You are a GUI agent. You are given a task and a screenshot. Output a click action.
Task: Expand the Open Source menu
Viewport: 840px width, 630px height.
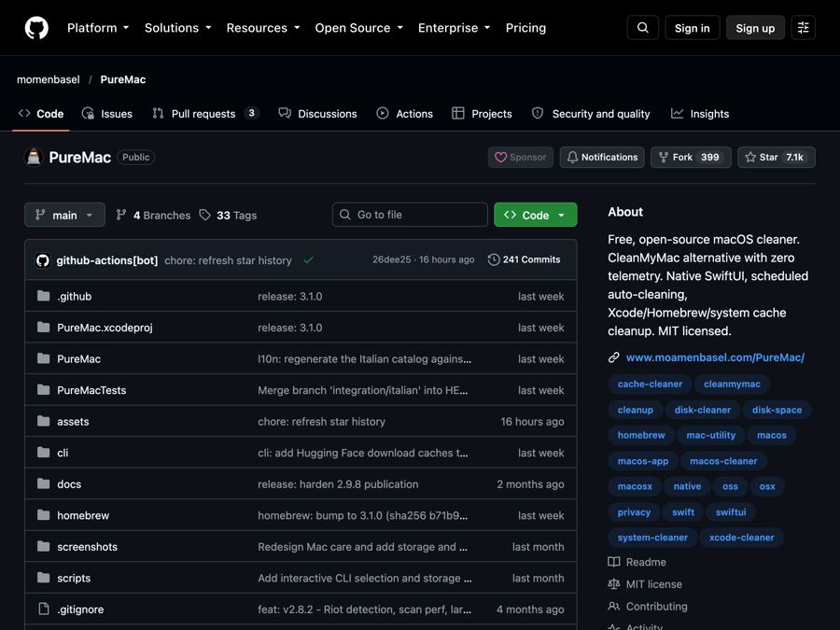(x=359, y=28)
